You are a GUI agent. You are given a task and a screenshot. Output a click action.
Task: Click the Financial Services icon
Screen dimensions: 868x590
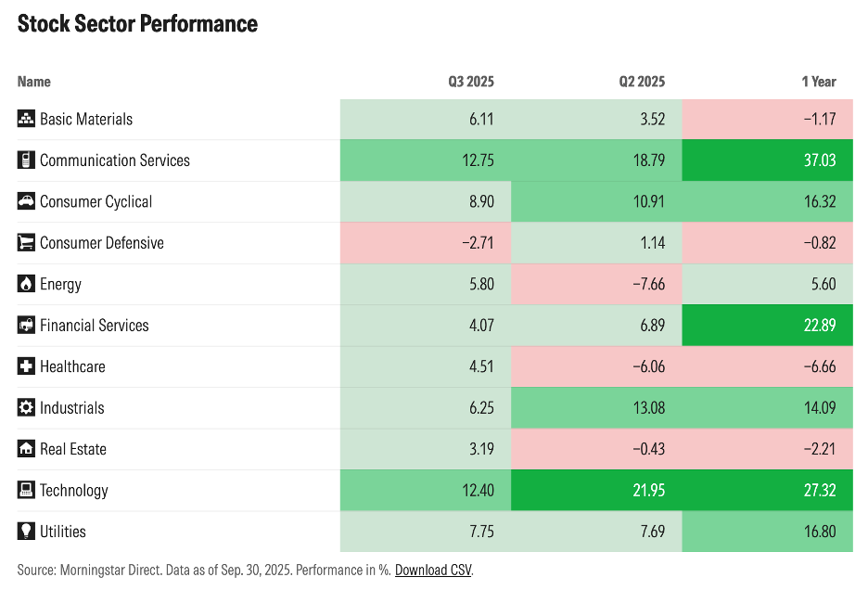[x=26, y=326]
